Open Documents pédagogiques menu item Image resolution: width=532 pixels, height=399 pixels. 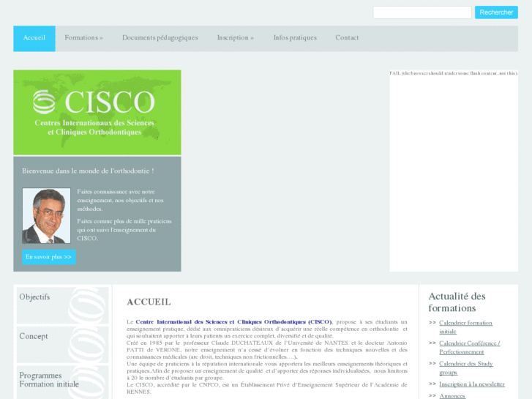160,37
